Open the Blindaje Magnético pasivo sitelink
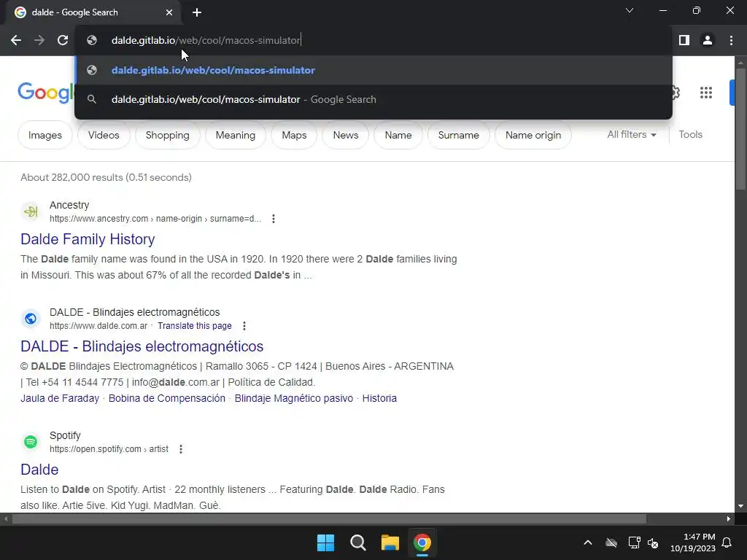747x560 pixels. point(293,399)
